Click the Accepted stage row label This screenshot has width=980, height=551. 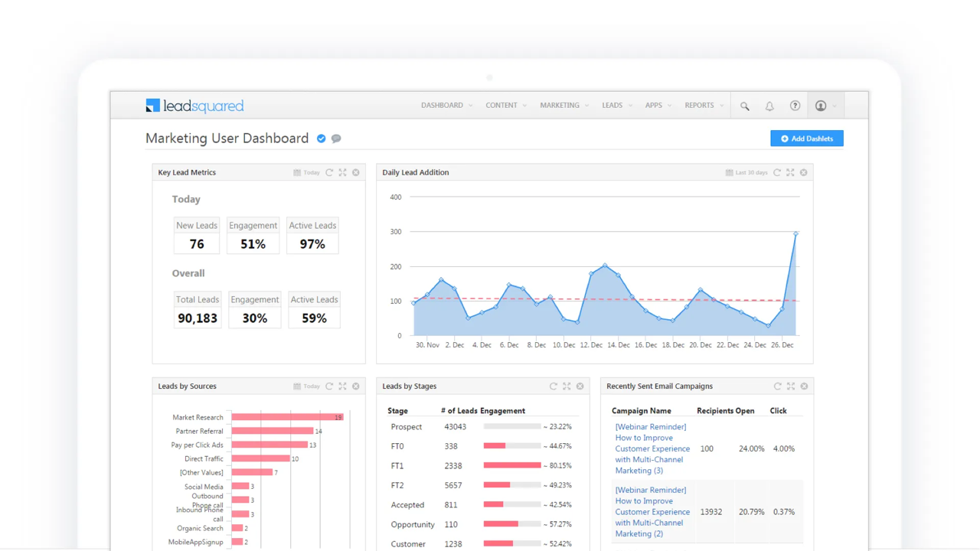pyautogui.click(x=407, y=505)
